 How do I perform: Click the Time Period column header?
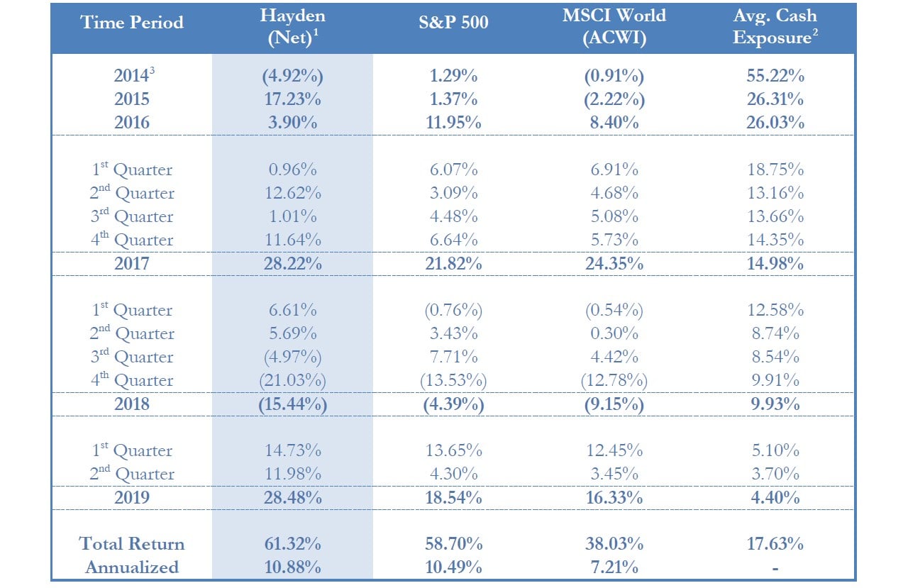tap(132, 22)
